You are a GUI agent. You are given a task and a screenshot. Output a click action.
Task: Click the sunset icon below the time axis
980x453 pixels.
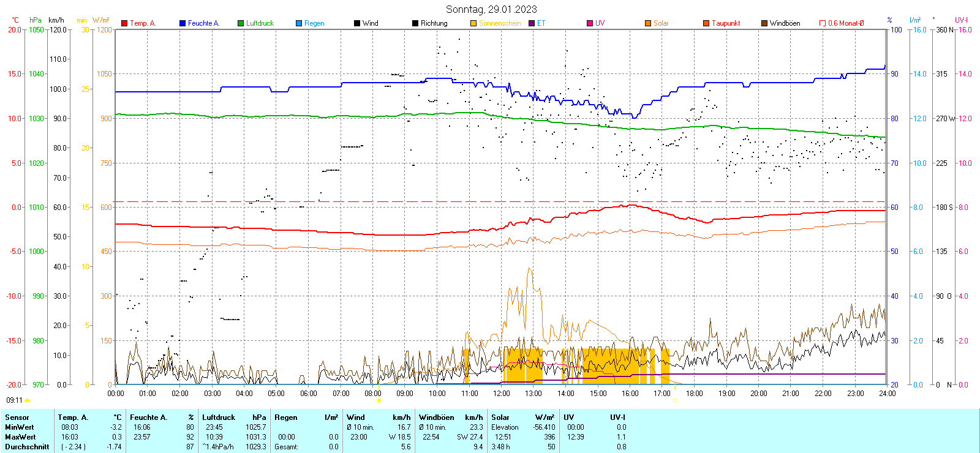click(676, 400)
